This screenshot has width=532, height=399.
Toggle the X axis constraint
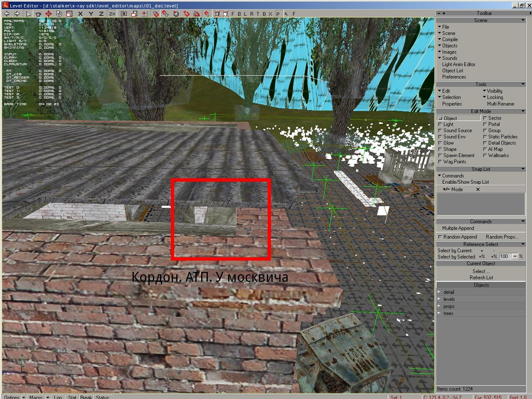[x=81, y=14]
